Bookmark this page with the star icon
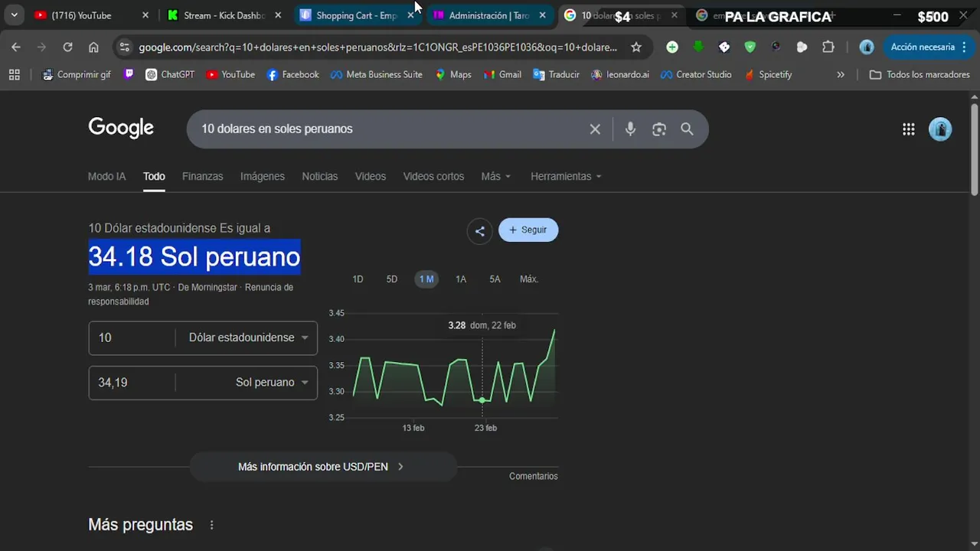The width and height of the screenshot is (980, 551). coord(636,47)
